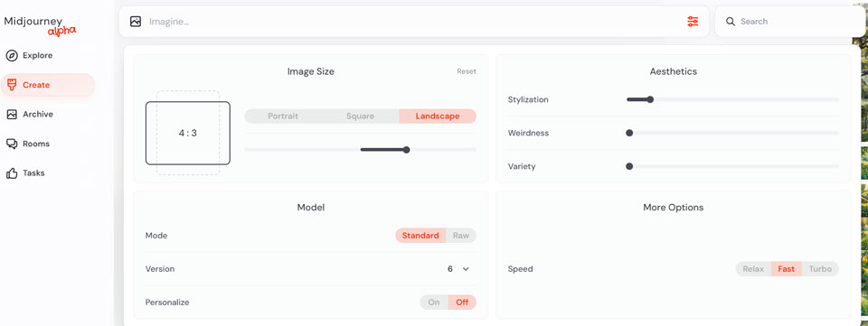Click the Image Size heading
868x326 pixels.
(310, 71)
